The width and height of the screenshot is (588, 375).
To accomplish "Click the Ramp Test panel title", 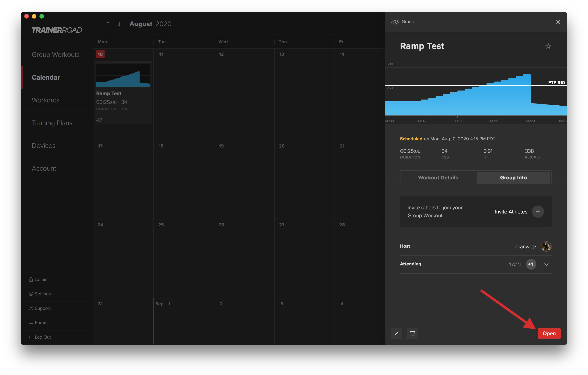I will (422, 46).
